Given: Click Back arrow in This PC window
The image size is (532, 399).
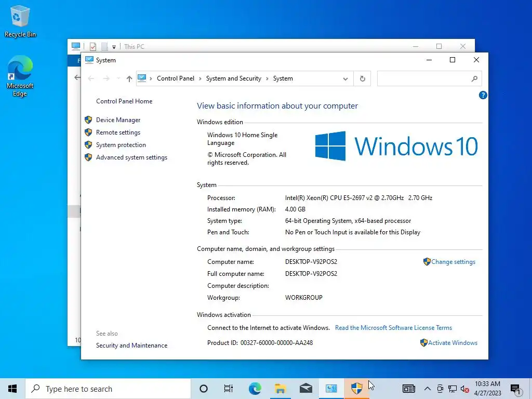Looking at the screenshot, I should (77, 78).
